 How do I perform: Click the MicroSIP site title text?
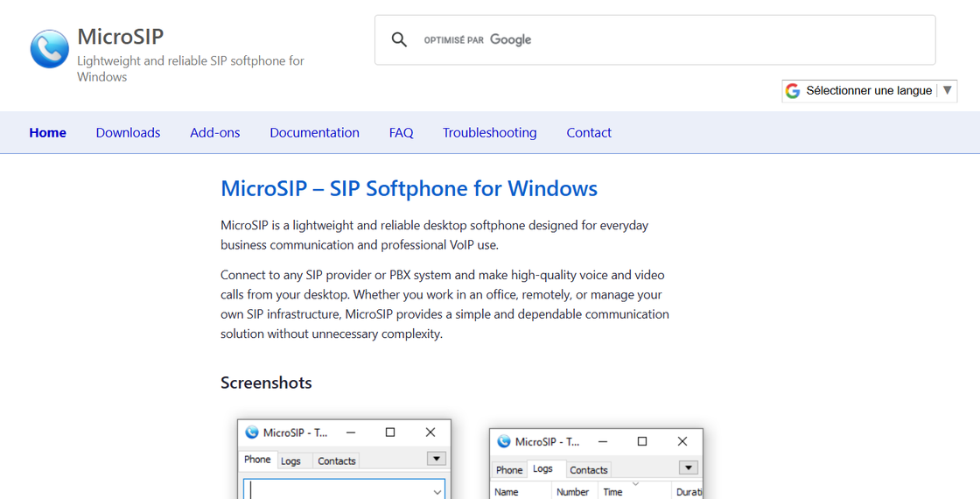pyautogui.click(x=120, y=36)
